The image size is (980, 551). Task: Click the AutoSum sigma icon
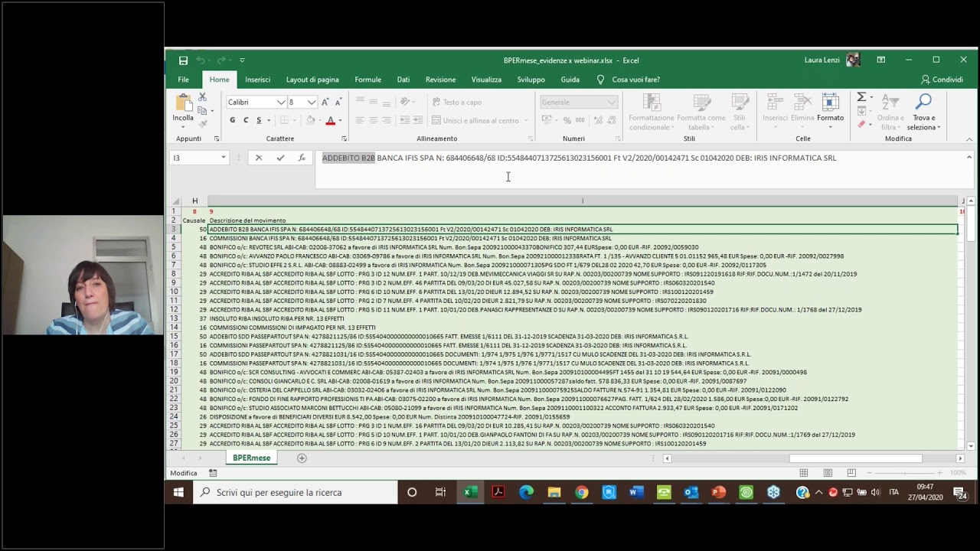[861, 97]
